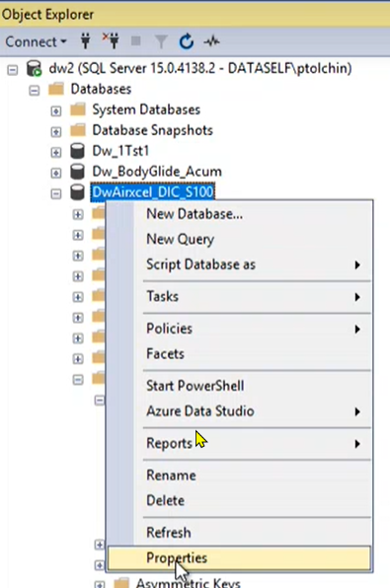Open the Connect dropdown
This screenshot has height=588, width=390.
(36, 41)
